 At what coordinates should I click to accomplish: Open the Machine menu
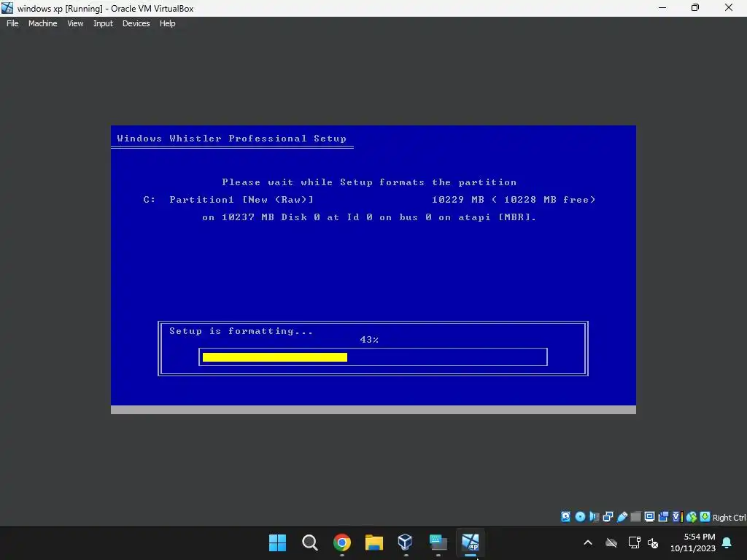point(42,23)
